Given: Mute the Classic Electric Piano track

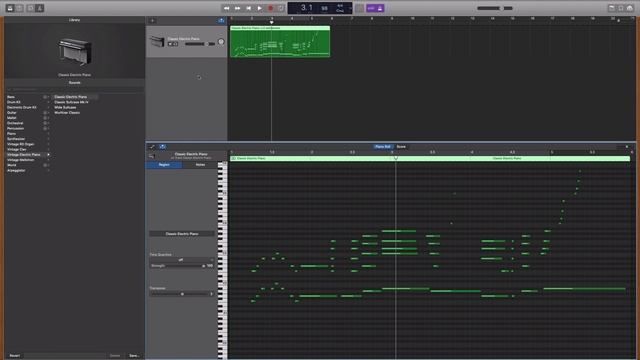Looking at the screenshot, I should coord(170,44).
